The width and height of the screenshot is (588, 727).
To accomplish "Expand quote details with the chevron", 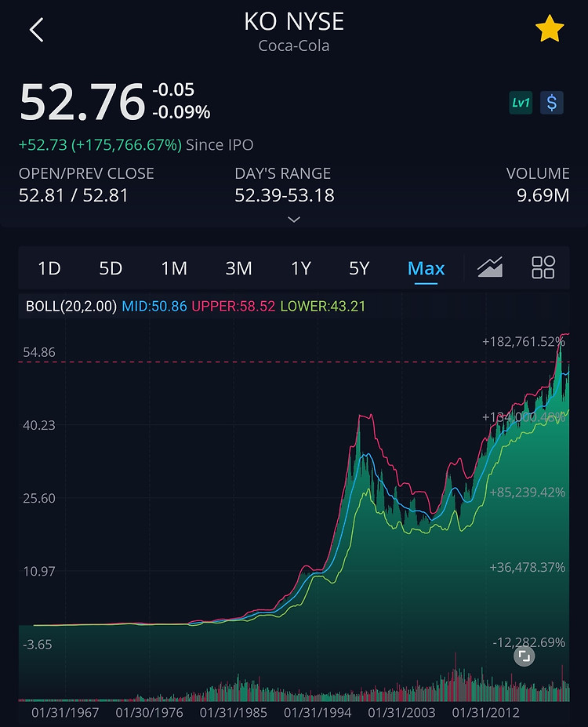I will (x=294, y=220).
